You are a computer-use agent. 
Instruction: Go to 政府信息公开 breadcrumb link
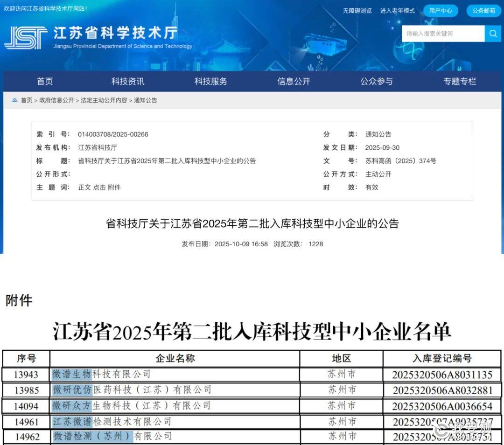tap(56, 100)
